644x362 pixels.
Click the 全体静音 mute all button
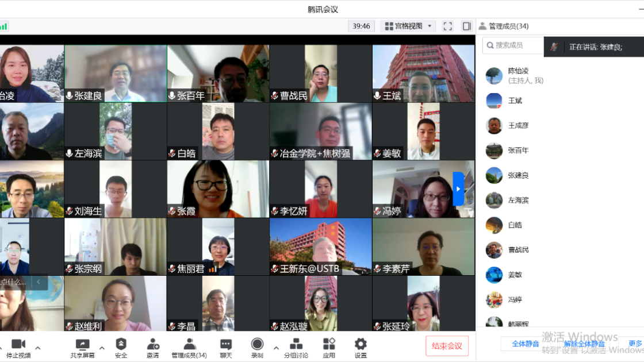tap(526, 344)
